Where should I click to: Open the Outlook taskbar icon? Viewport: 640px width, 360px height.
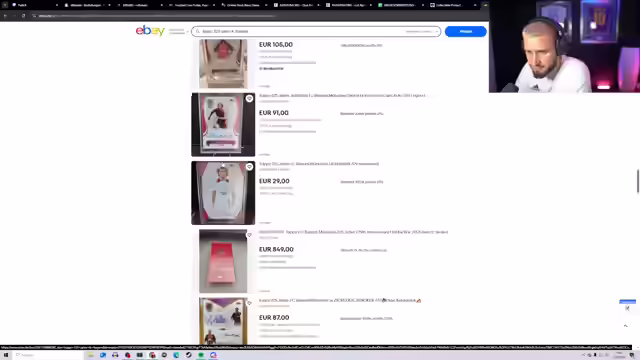point(103,355)
